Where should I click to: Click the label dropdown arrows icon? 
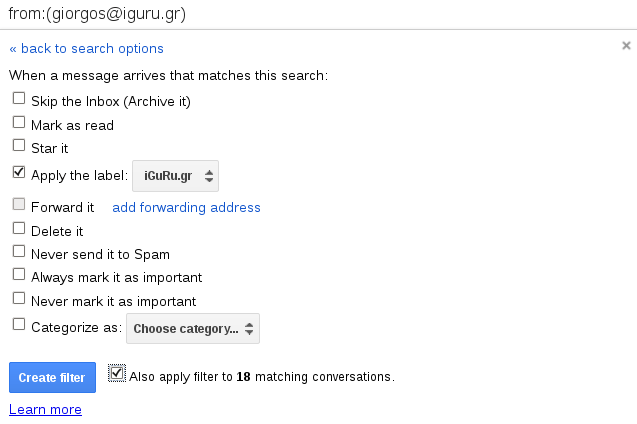coord(208,176)
